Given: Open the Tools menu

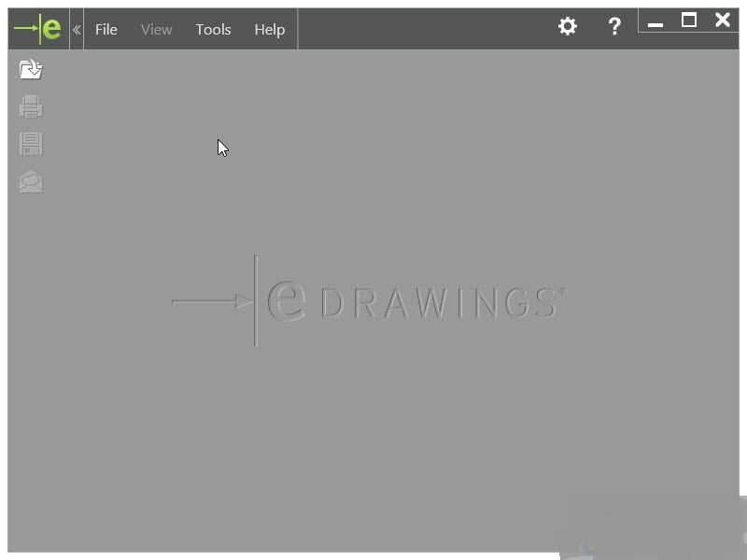Looking at the screenshot, I should click(x=213, y=30).
